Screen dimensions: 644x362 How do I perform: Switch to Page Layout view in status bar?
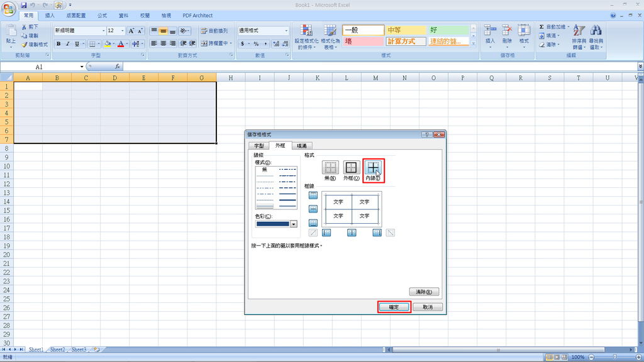click(x=557, y=357)
